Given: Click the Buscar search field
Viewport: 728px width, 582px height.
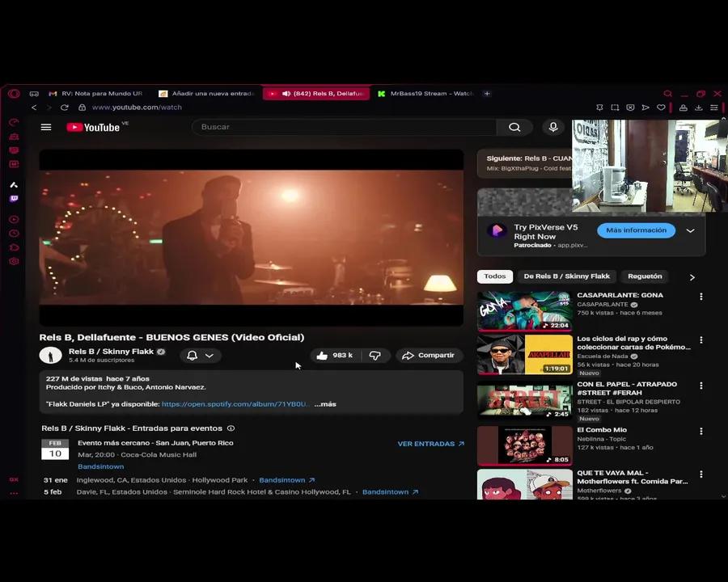Looking at the screenshot, I should [x=344, y=127].
